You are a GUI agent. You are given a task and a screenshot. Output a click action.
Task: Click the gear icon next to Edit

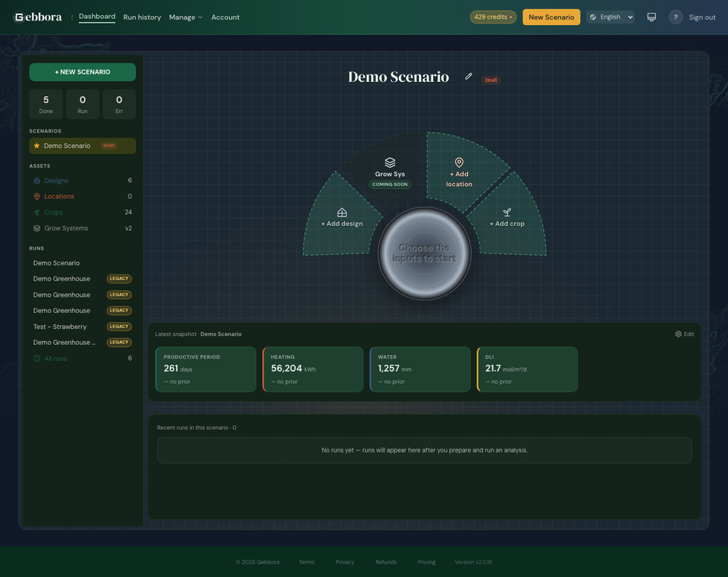tap(678, 334)
